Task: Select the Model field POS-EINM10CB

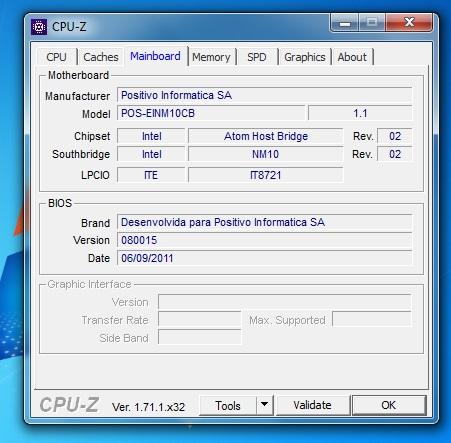Action: pos(211,113)
